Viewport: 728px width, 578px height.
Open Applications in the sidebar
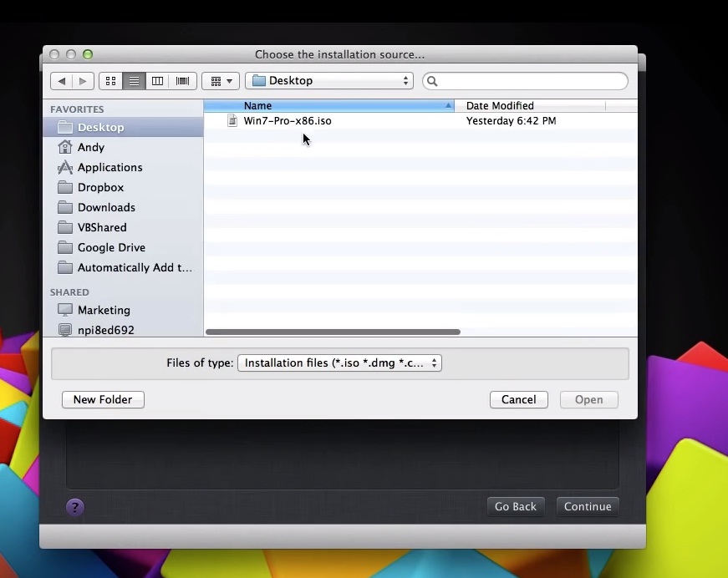pos(109,168)
